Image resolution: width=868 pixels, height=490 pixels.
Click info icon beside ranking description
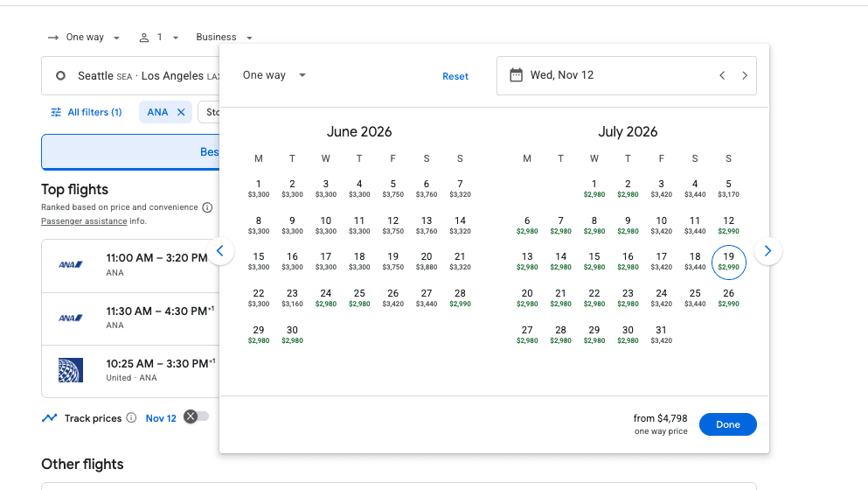click(207, 207)
